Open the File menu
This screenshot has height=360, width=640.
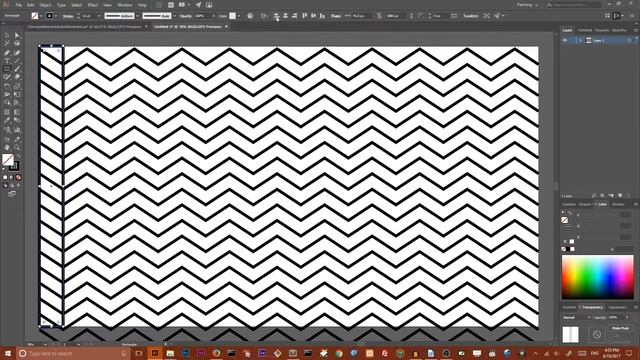pyautogui.click(x=19, y=5)
